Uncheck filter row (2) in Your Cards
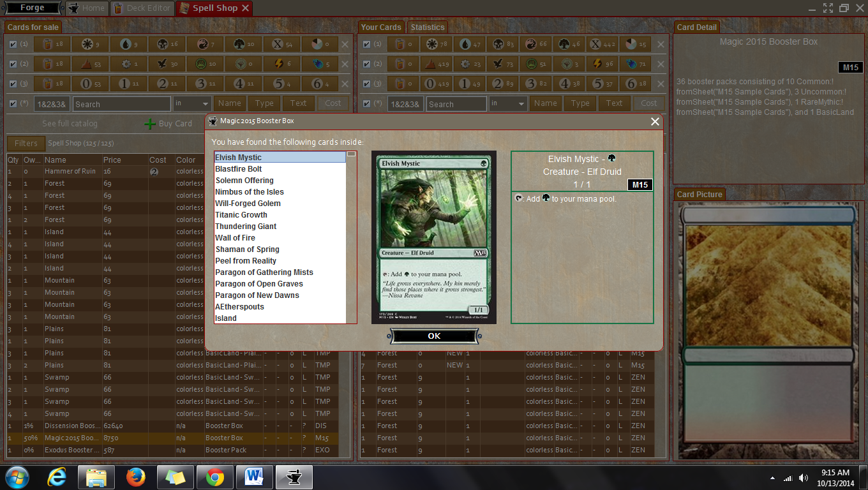The width and height of the screenshot is (868, 490). point(366,64)
